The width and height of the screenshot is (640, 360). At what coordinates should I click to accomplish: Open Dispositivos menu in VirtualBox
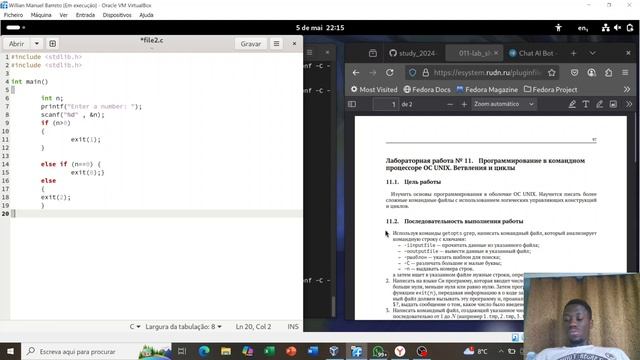[x=117, y=15]
